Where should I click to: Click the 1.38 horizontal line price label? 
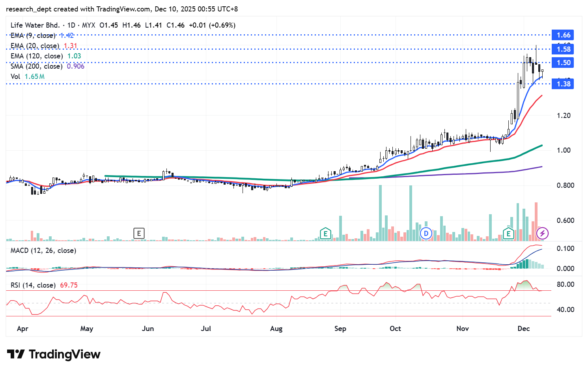(x=563, y=84)
